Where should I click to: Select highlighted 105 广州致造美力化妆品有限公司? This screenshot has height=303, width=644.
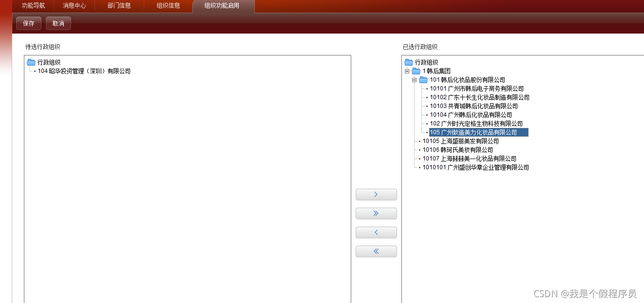click(x=478, y=132)
